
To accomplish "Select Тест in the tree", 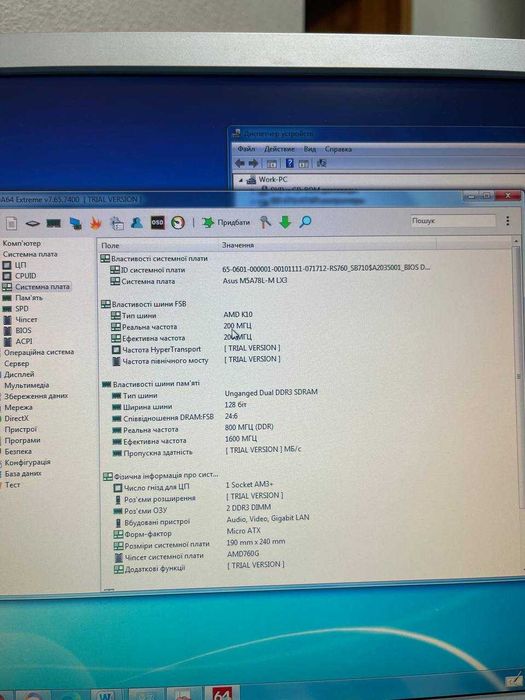I will pos(12,484).
